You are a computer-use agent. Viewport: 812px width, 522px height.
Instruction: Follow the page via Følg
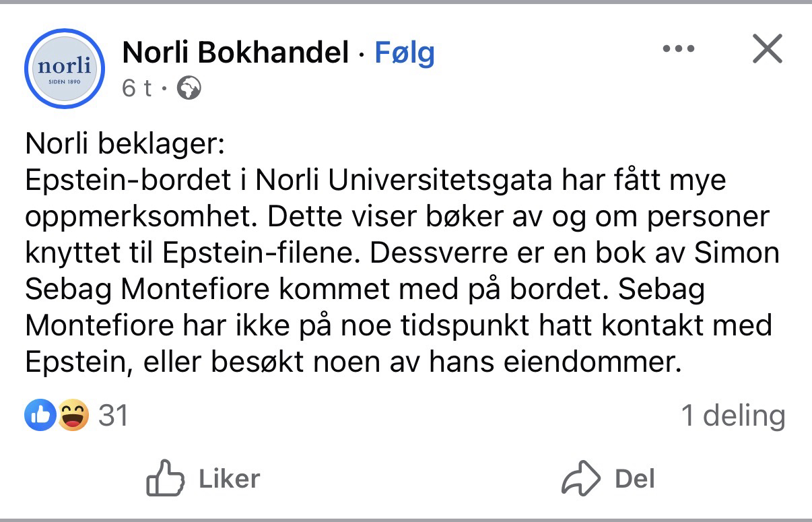[x=405, y=53]
